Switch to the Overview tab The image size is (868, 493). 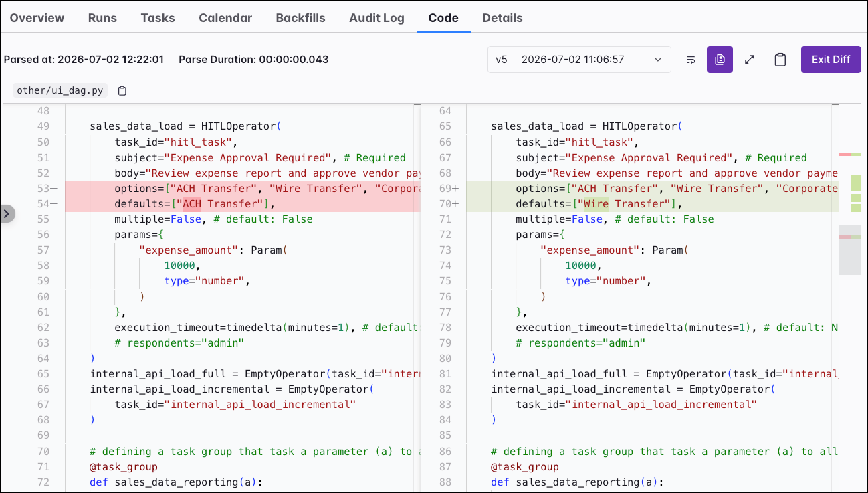(x=37, y=18)
